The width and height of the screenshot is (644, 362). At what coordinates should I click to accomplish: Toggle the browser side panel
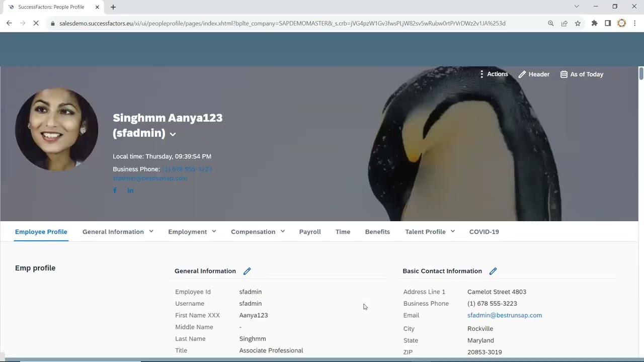[608, 23]
